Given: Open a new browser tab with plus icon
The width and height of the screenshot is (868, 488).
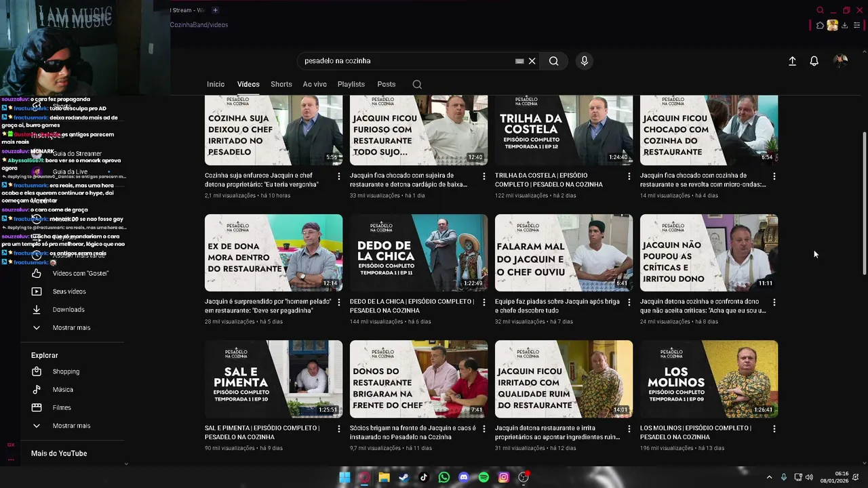Looking at the screenshot, I should point(215,10).
